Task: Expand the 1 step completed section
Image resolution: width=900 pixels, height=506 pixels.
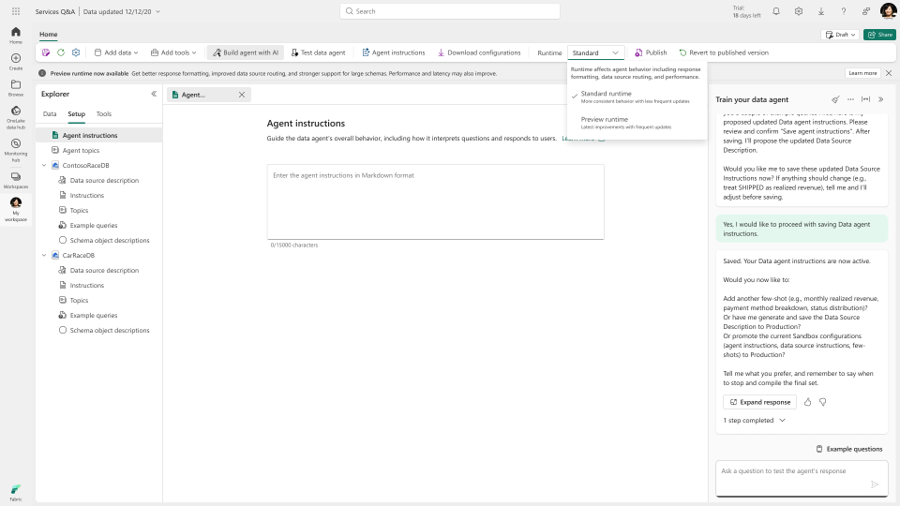Action: coord(754,421)
